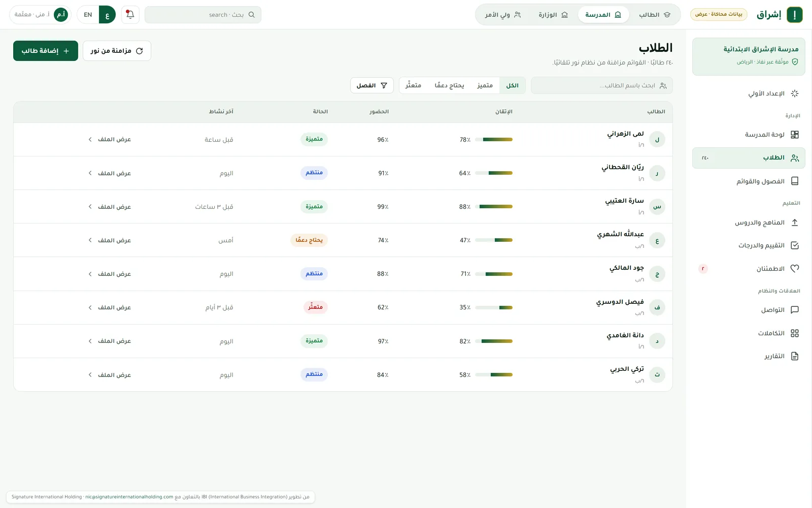812x508 pixels.
Task: Click avatar of ريّان القحطاني
Action: [657, 173]
